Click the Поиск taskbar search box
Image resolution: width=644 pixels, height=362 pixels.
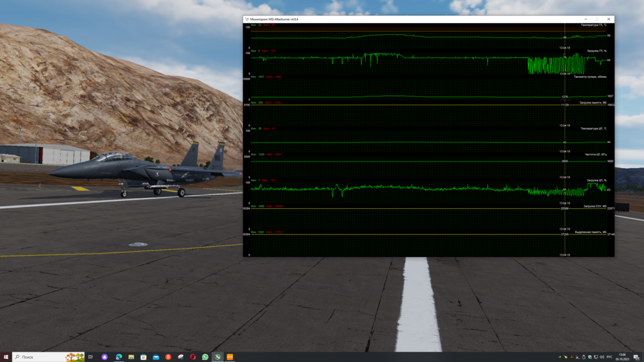point(48,357)
